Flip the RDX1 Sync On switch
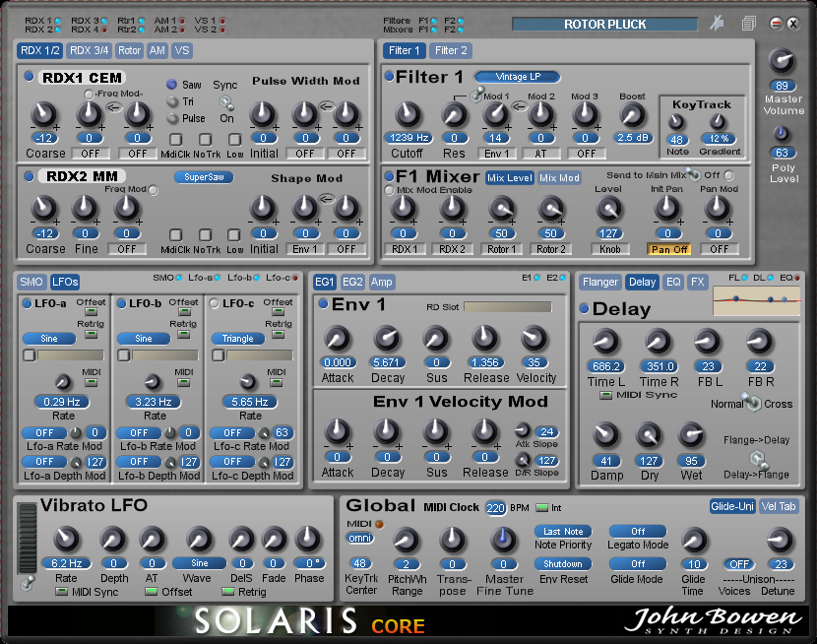 (226, 102)
